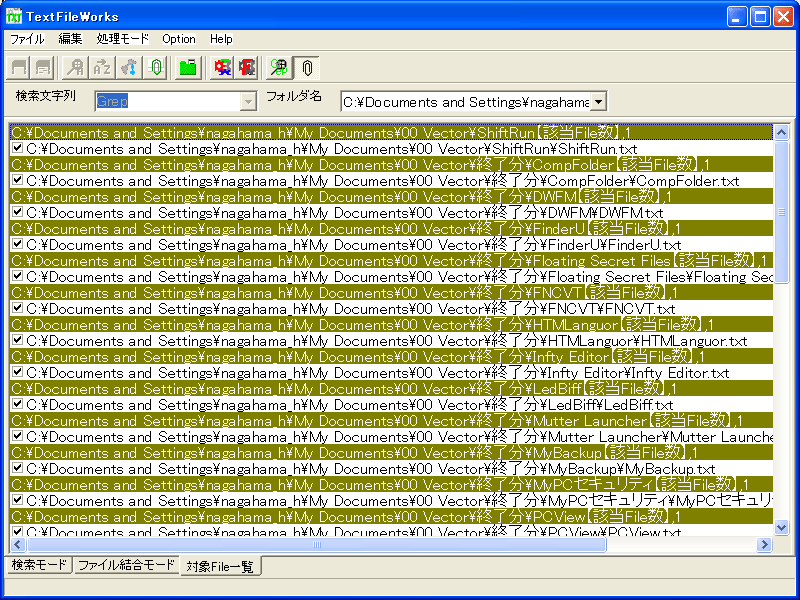Click the horizontal scrollbar right arrow
This screenshot has height=600, width=800.
tap(764, 544)
